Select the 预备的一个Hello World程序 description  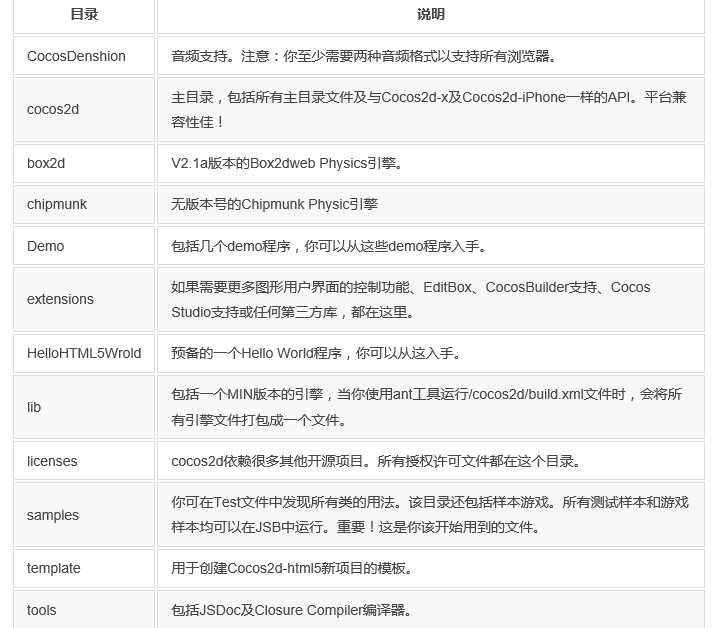pos(317,353)
